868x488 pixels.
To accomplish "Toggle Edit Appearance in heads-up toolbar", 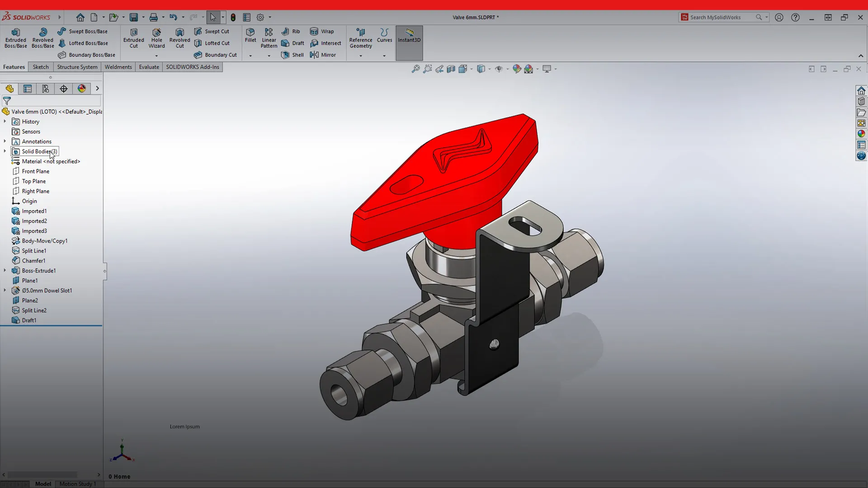I will (x=517, y=69).
